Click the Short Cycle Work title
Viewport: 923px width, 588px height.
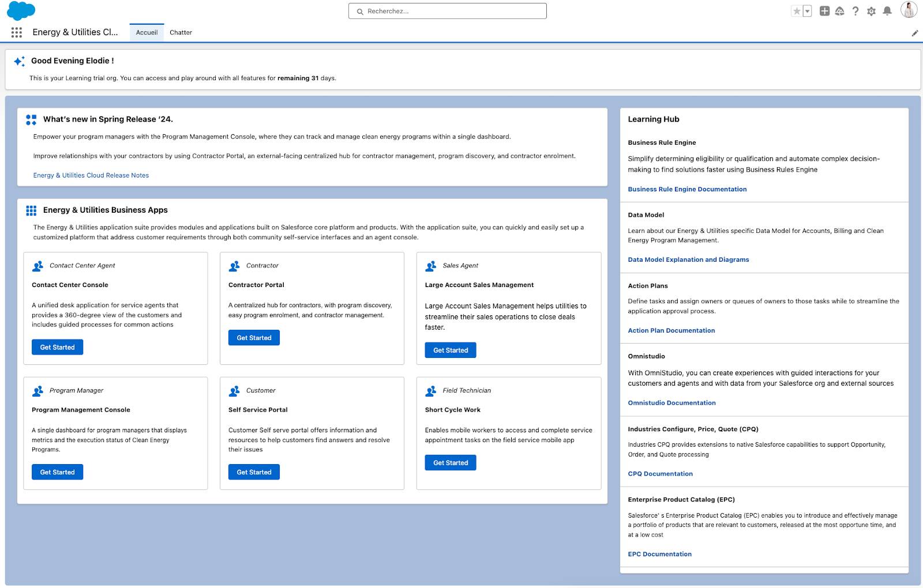(453, 410)
